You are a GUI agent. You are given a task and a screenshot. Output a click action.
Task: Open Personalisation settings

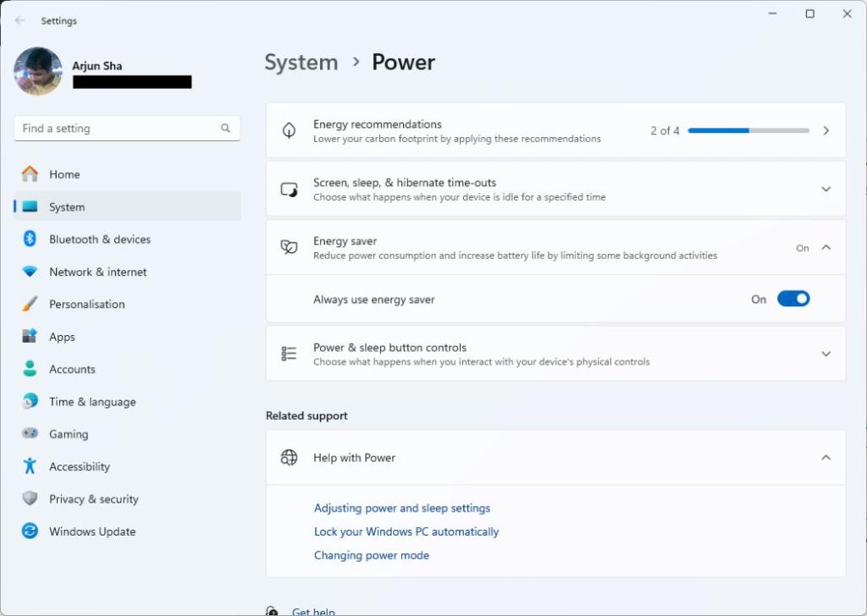(128, 304)
